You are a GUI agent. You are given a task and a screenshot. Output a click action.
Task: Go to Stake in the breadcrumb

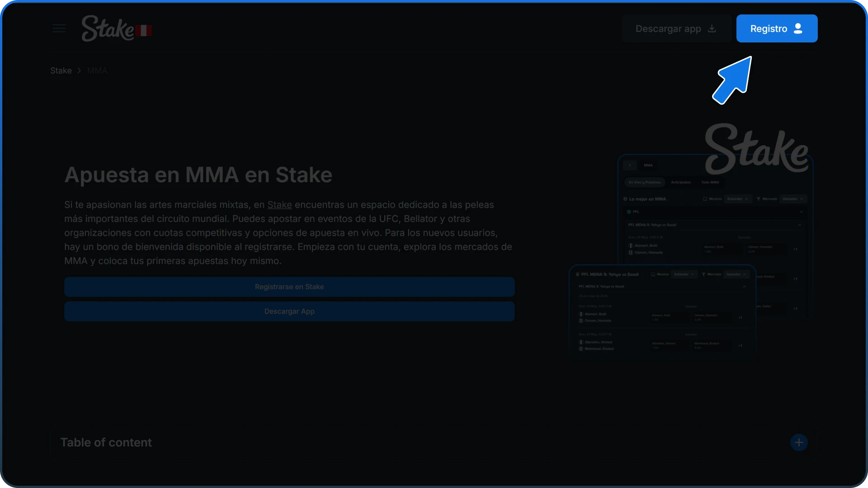(61, 70)
